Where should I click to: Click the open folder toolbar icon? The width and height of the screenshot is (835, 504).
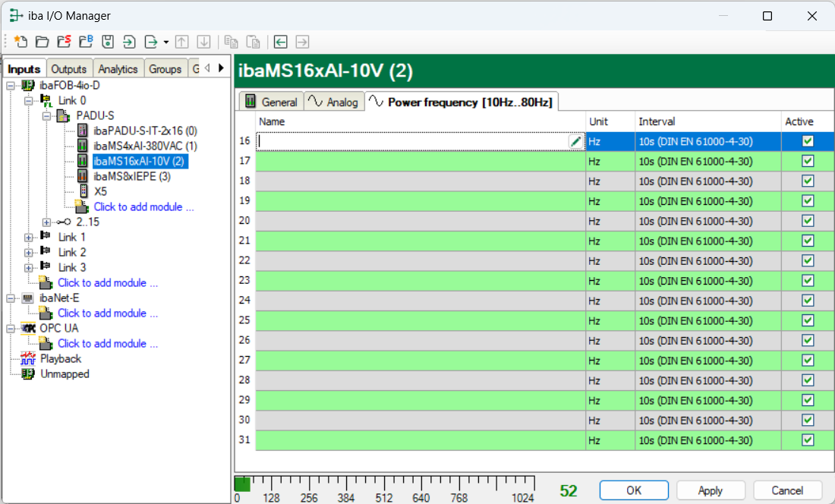(43, 42)
